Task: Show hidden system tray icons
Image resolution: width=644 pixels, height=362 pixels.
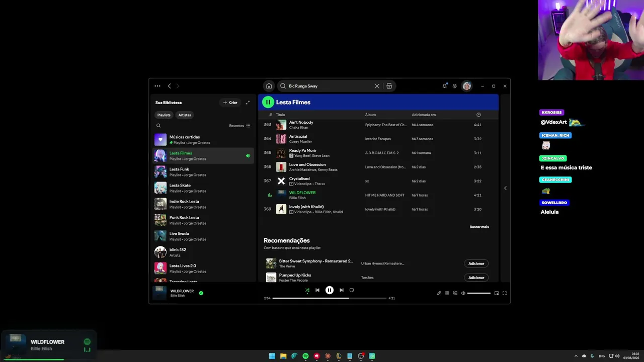Action: pos(576,356)
